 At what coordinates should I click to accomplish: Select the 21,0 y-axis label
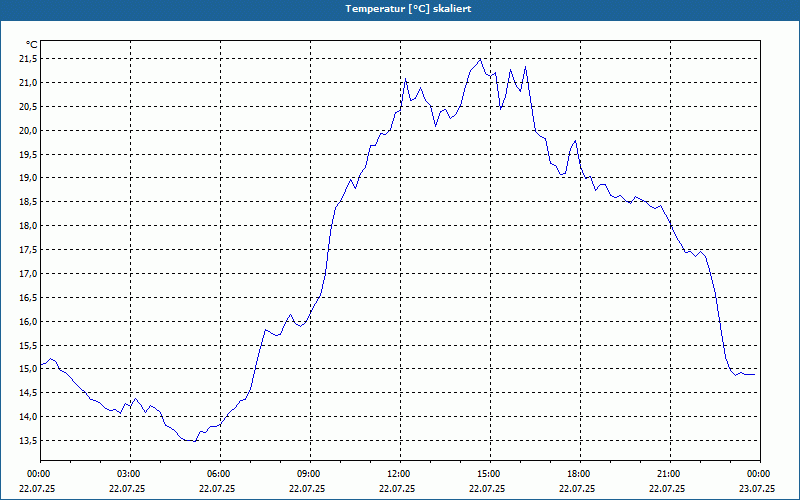click(x=29, y=83)
